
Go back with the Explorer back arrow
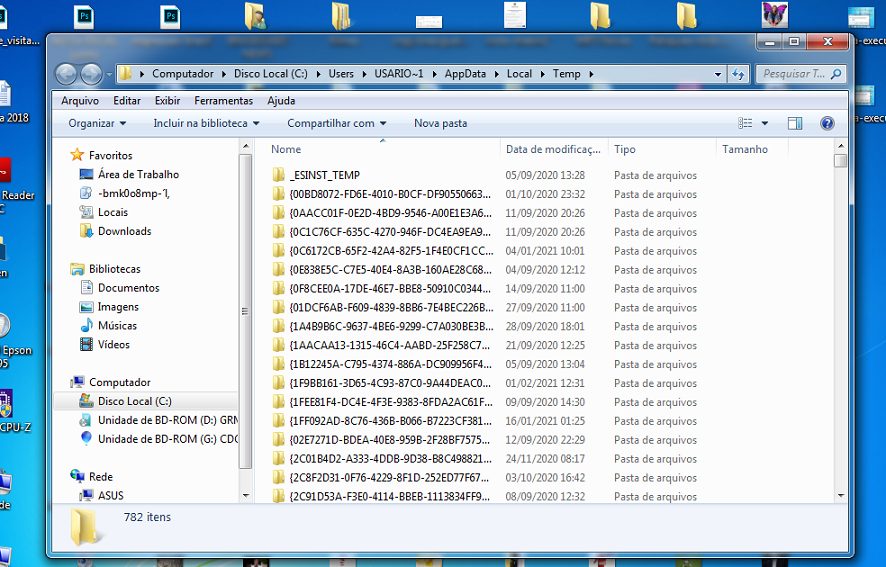(66, 74)
